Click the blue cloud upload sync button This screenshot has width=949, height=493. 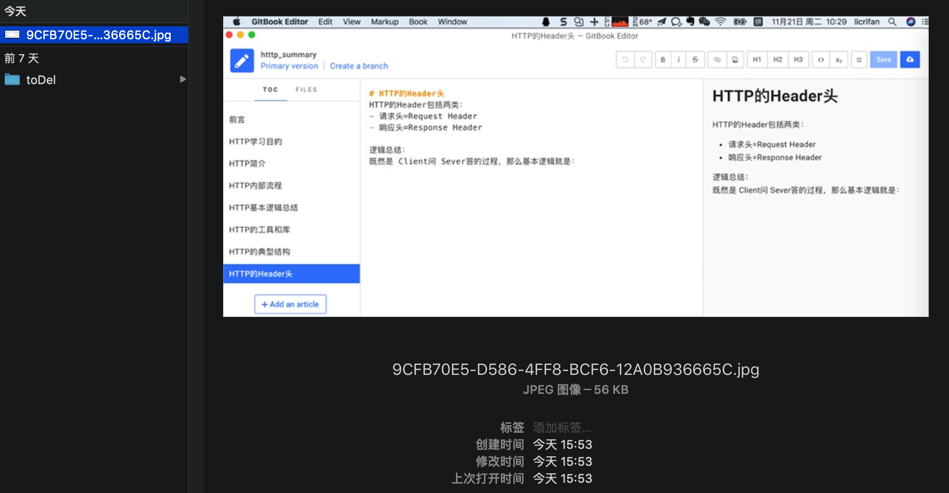click(x=910, y=59)
